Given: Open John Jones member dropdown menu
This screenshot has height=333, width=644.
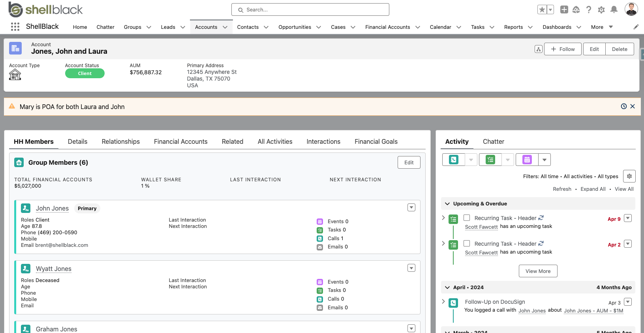Looking at the screenshot, I should (411, 208).
